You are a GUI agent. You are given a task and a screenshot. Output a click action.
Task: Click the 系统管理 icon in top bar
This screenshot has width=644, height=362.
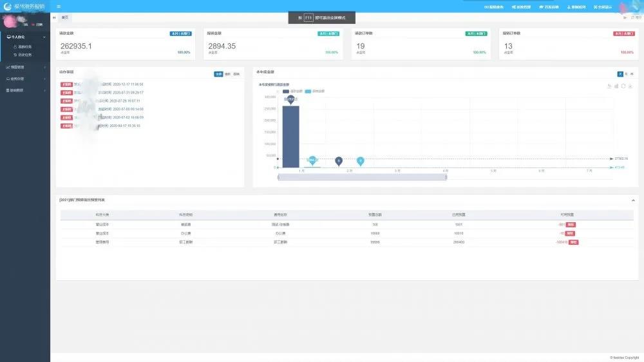pos(513,6)
